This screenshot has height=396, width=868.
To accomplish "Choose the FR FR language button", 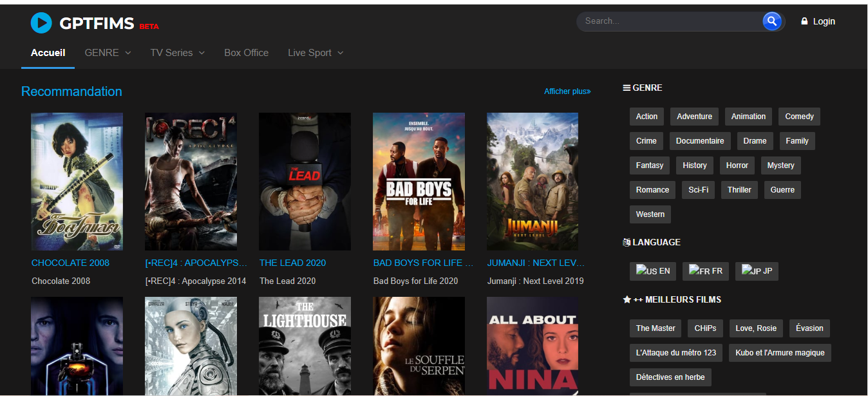I will 706,272.
